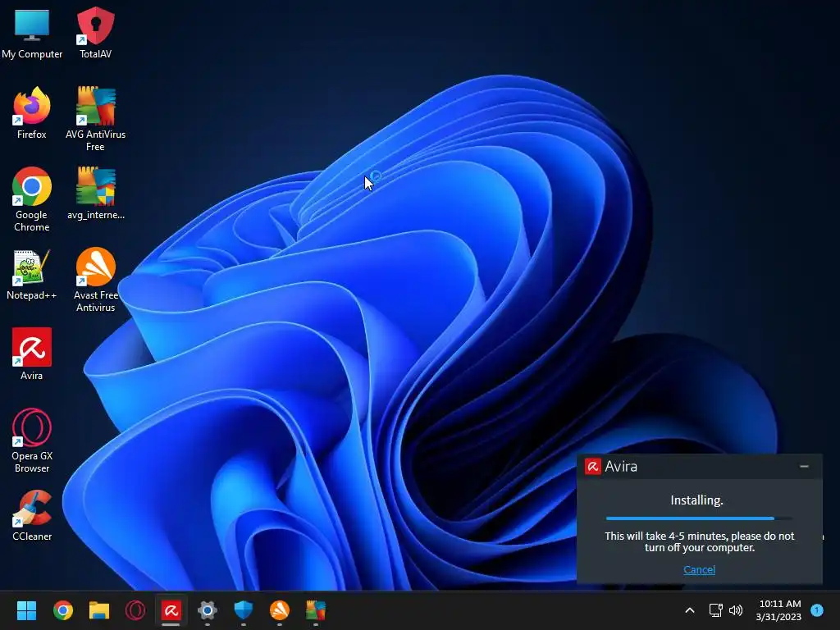Select the Notepad++ desktop shortcut

point(32,274)
